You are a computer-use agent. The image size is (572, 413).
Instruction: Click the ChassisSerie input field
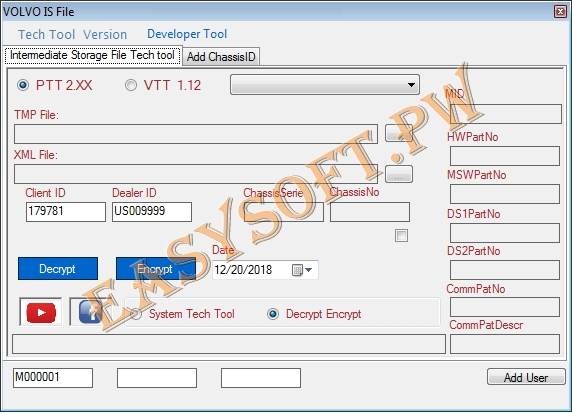click(283, 212)
